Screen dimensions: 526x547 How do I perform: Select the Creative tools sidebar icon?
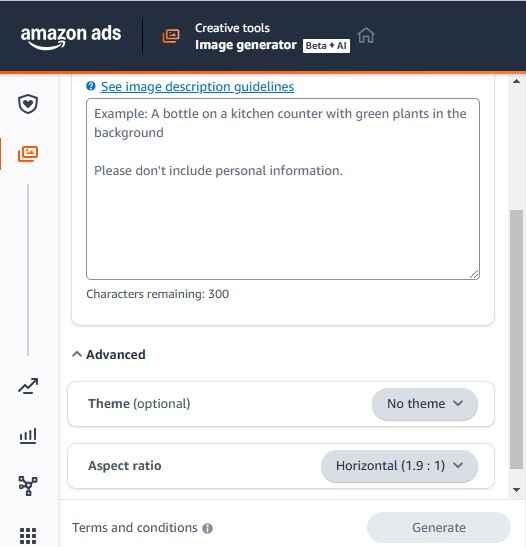(x=28, y=153)
